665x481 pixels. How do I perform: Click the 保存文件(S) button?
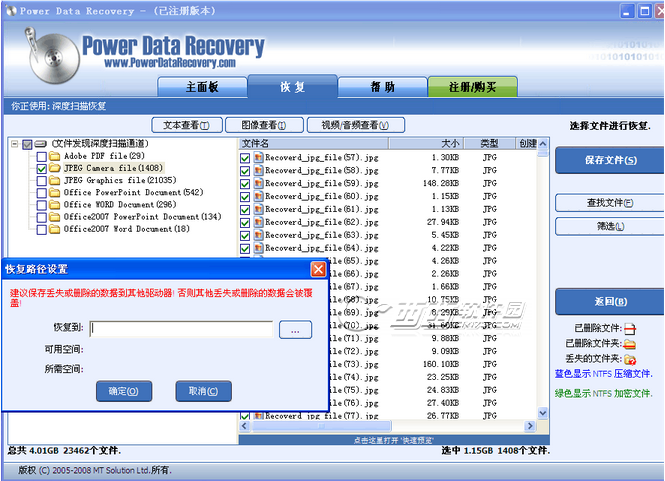pos(610,160)
